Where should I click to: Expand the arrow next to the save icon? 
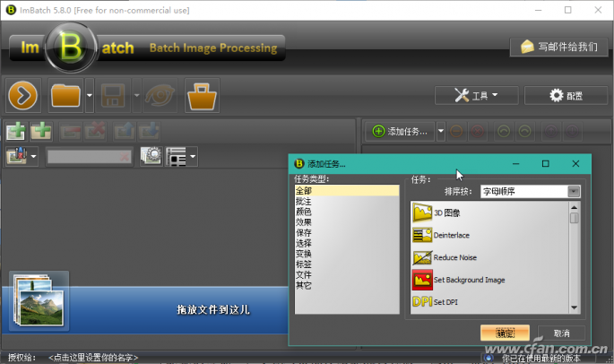point(136,95)
